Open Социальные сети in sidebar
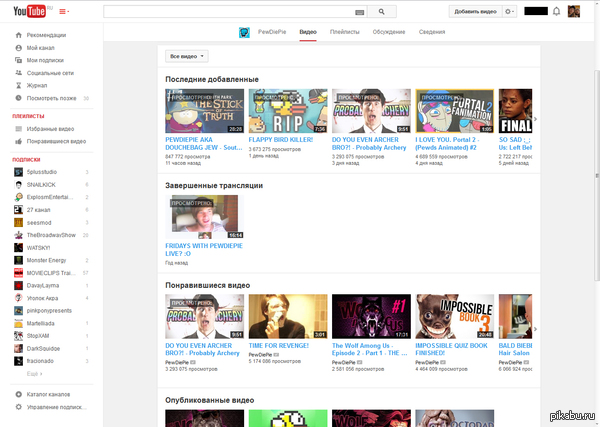The image size is (600, 427). pos(50,73)
